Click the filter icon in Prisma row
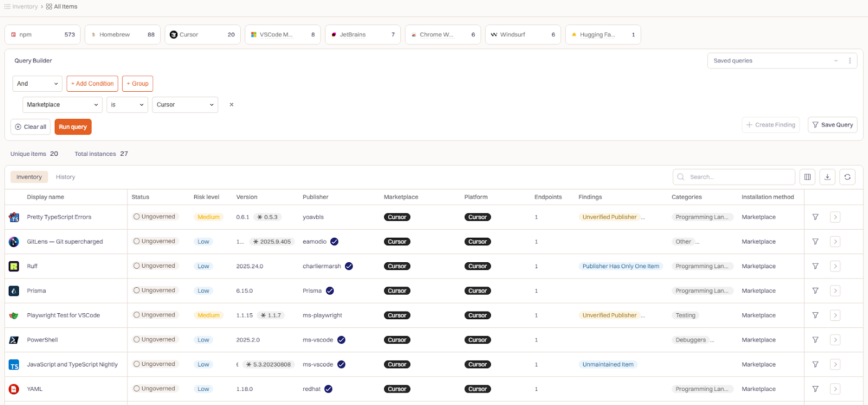 tap(815, 291)
